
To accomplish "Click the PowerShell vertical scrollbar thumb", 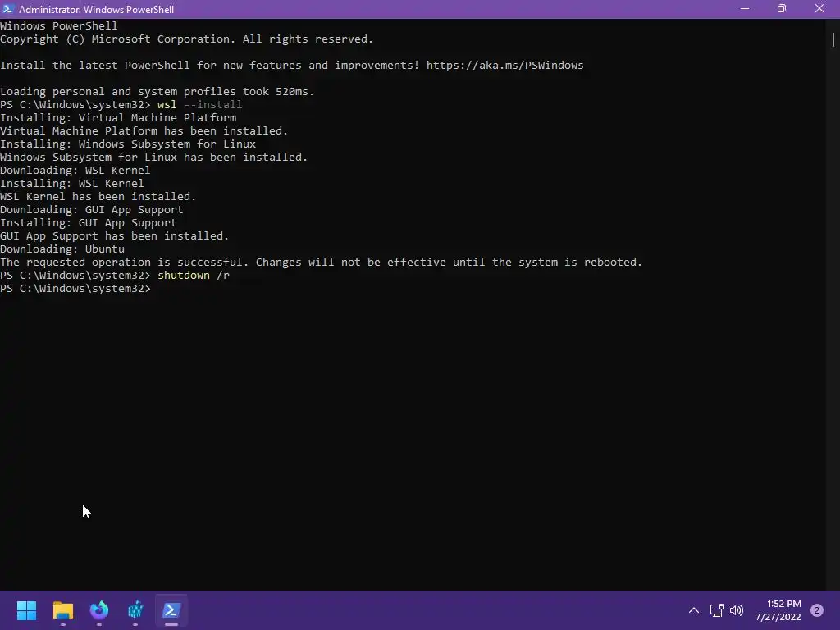I will coord(833,39).
